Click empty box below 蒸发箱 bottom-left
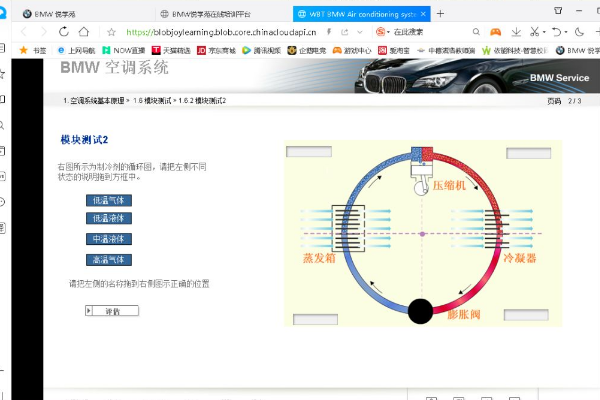 315,319
